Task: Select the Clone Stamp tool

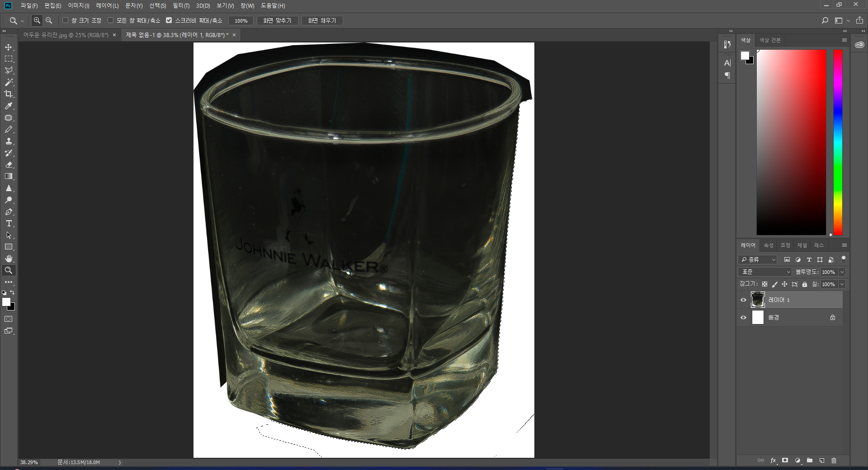Action: 9,141
